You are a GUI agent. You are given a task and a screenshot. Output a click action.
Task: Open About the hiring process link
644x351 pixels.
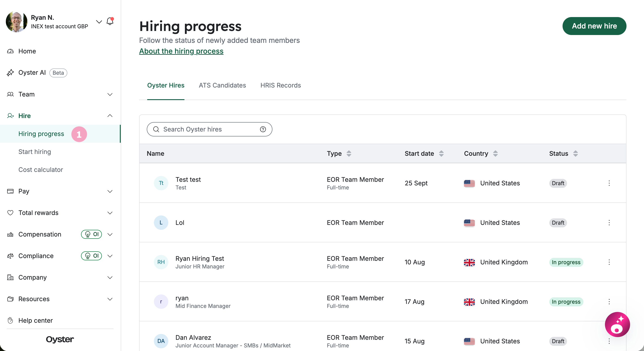click(181, 51)
